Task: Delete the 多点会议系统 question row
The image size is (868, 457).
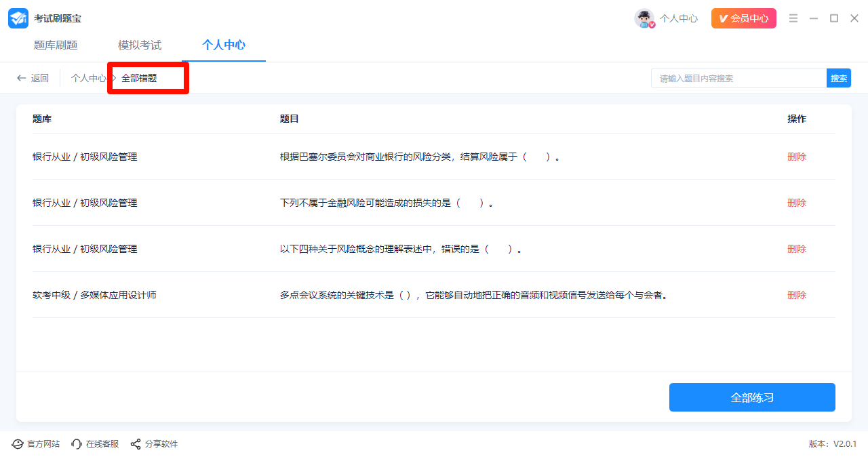Action: pos(797,295)
